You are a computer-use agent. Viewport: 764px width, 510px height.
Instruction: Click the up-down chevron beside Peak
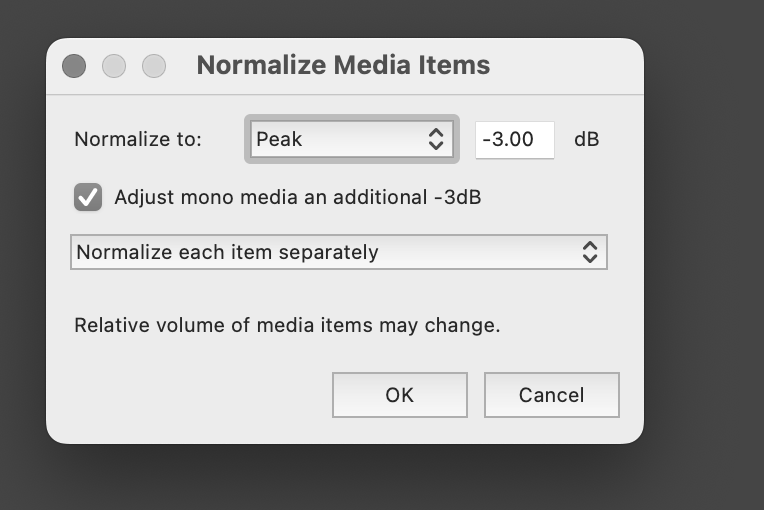pos(436,139)
